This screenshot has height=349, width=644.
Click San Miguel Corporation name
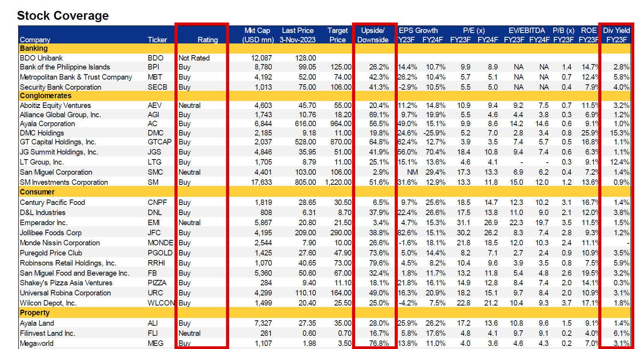click(56, 172)
